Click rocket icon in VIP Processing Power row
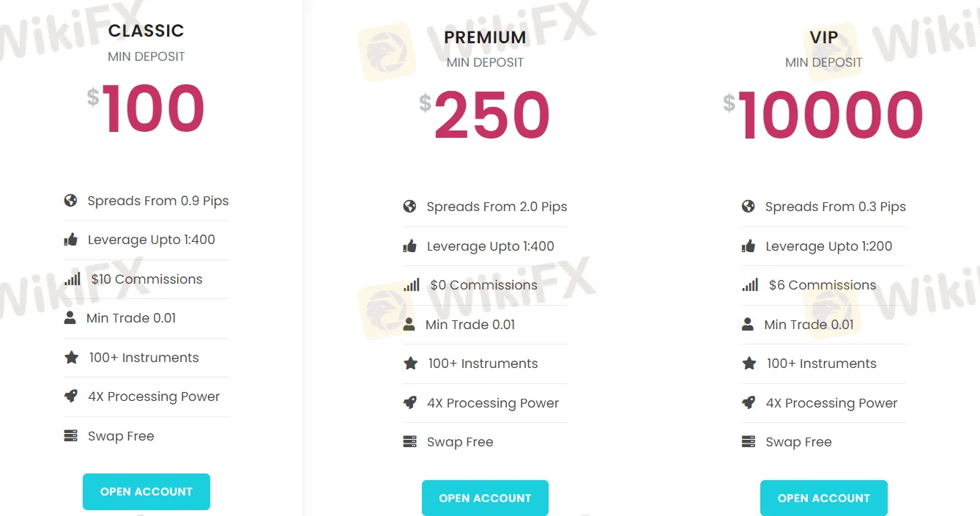This screenshot has width=980, height=516. pos(749,402)
